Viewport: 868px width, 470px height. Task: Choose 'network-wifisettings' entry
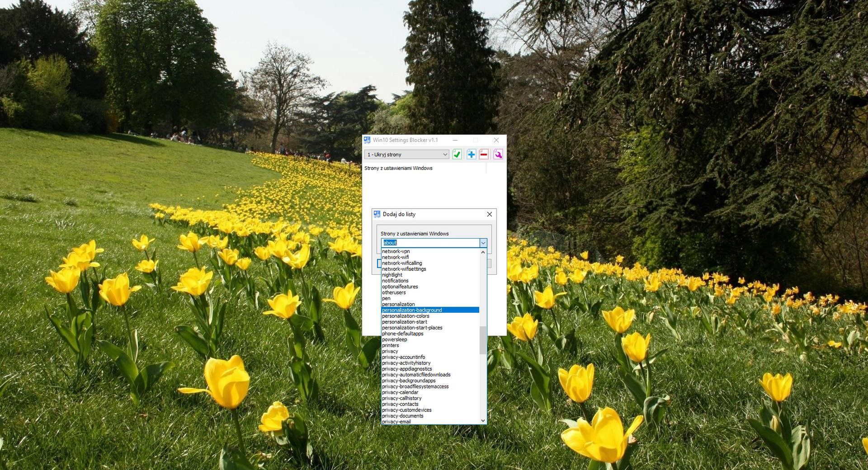click(x=430, y=269)
